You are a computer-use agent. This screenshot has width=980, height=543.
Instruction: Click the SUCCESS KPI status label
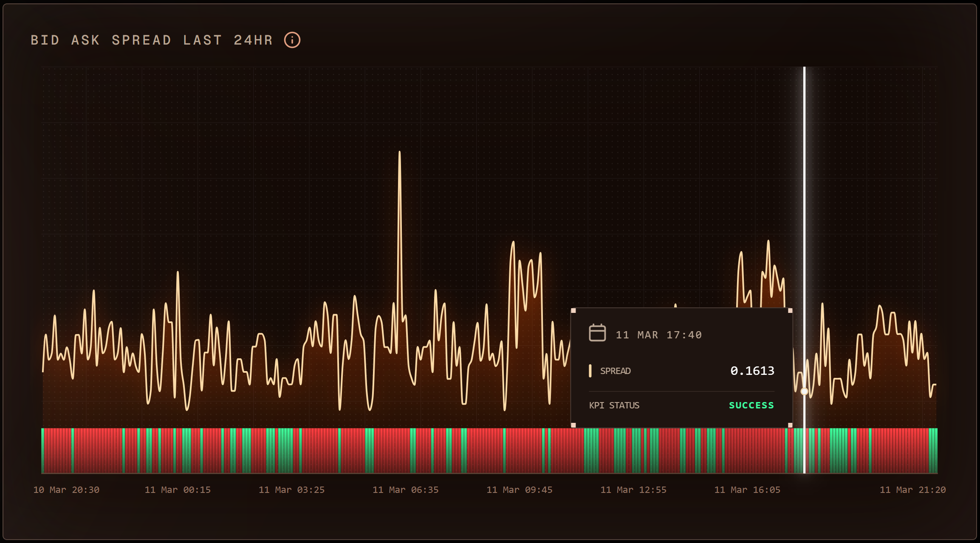click(x=751, y=405)
